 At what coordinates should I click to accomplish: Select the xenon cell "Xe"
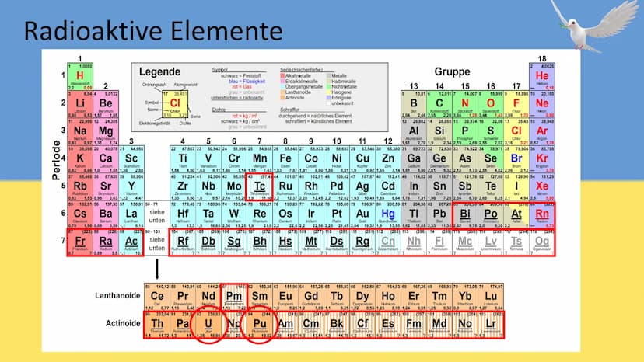click(542, 186)
